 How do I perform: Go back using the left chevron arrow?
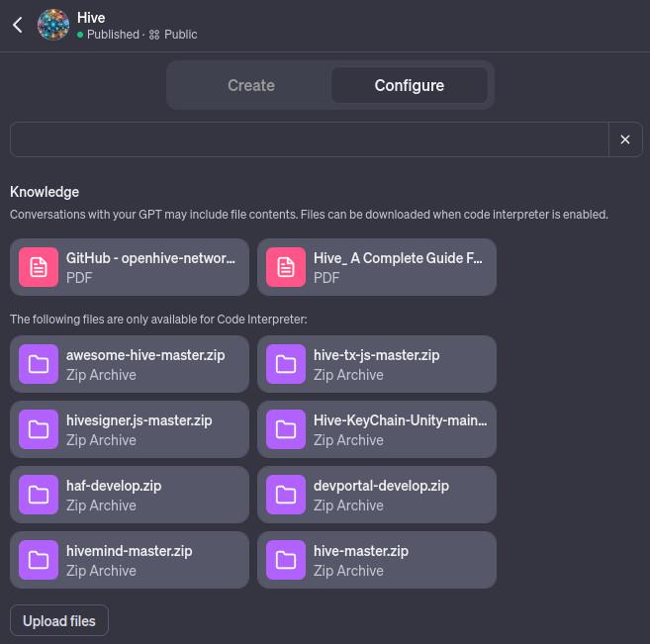coord(18,26)
